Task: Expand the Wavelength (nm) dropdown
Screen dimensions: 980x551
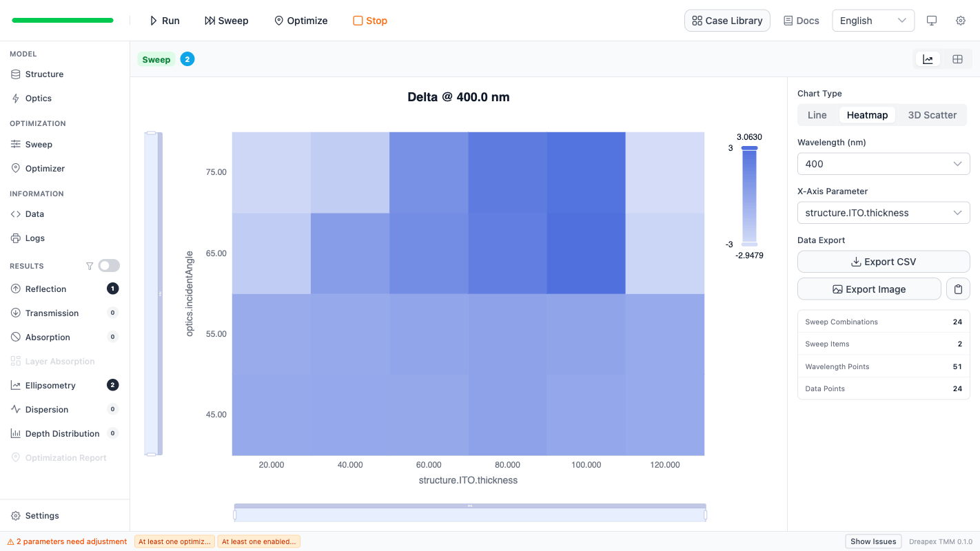Action: point(883,164)
